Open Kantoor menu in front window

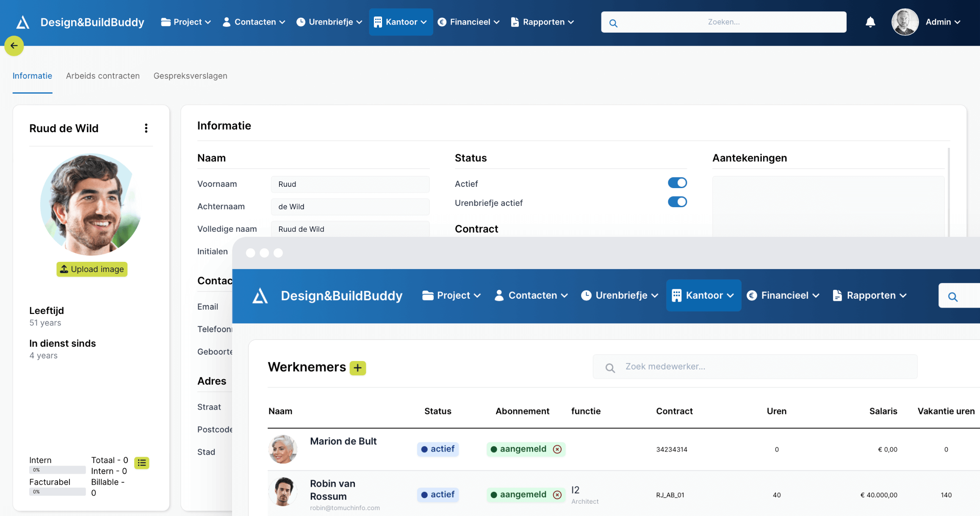(703, 295)
